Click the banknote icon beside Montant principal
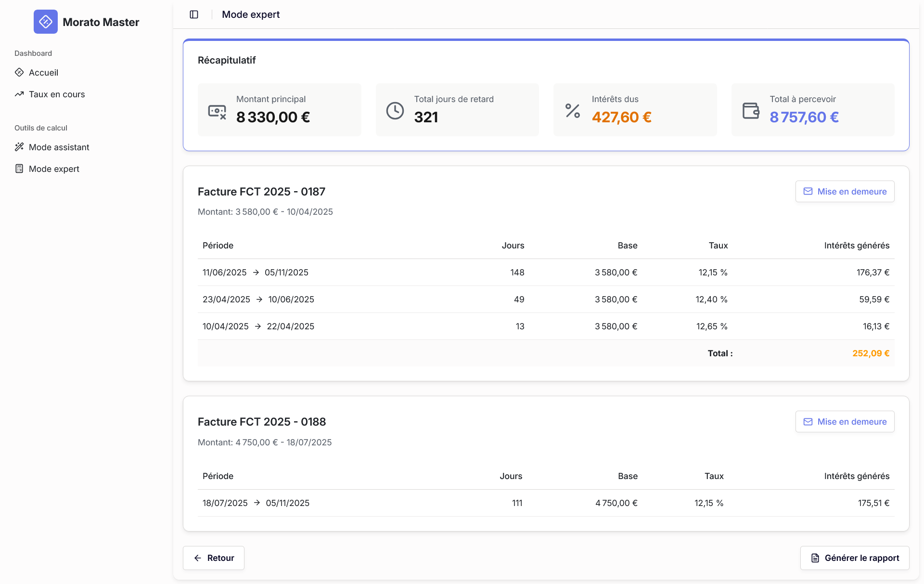Viewport: 924px width, 584px height. [x=217, y=111]
